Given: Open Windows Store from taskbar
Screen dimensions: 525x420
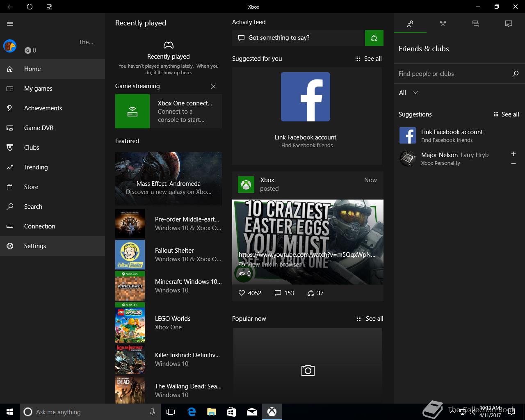Looking at the screenshot, I should (x=231, y=412).
